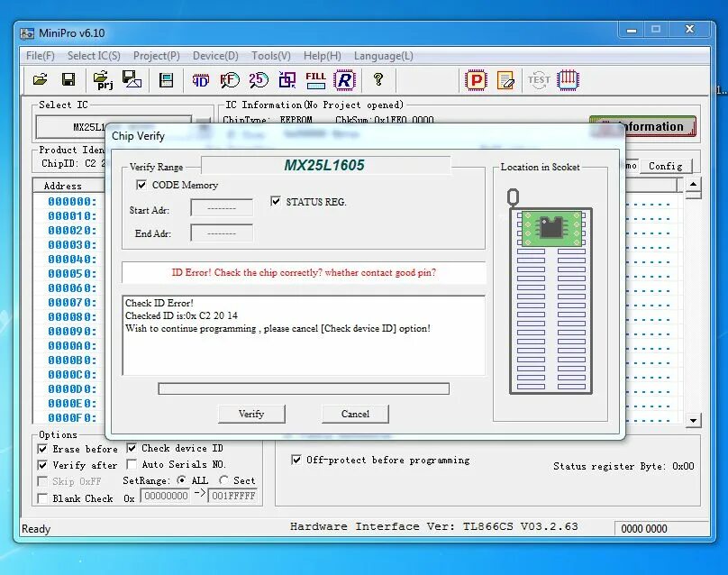Click the question mark help icon

pos(378,79)
